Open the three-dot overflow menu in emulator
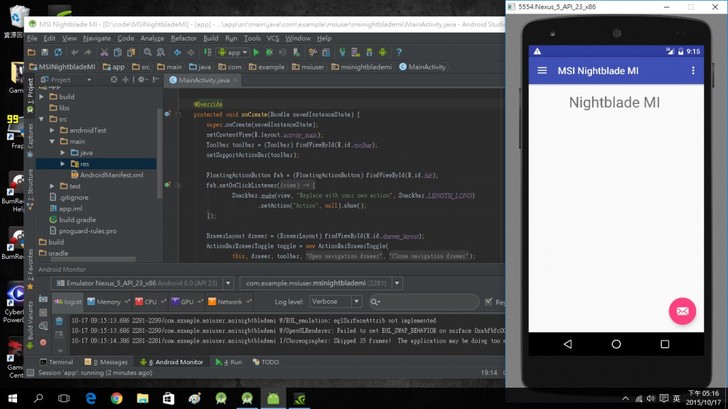 (693, 71)
